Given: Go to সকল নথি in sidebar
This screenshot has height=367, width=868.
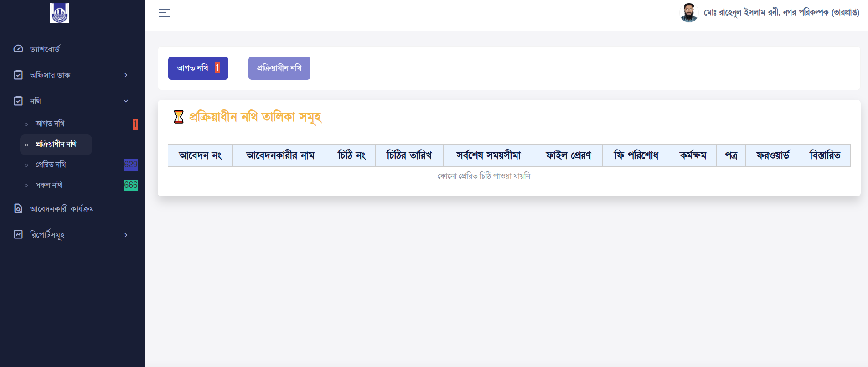Looking at the screenshot, I should pyautogui.click(x=49, y=185).
